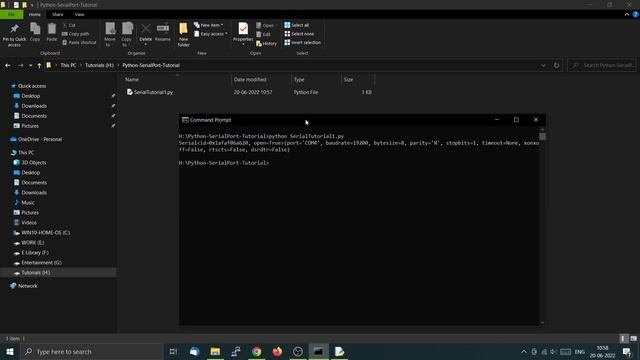
Task: Open the Copy to dropdown
Action: coord(127,35)
